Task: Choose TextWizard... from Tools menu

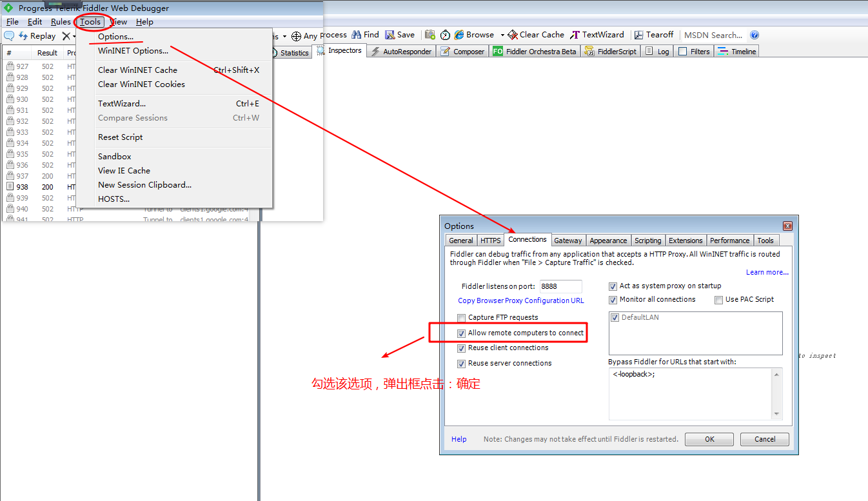Action: click(x=174, y=104)
